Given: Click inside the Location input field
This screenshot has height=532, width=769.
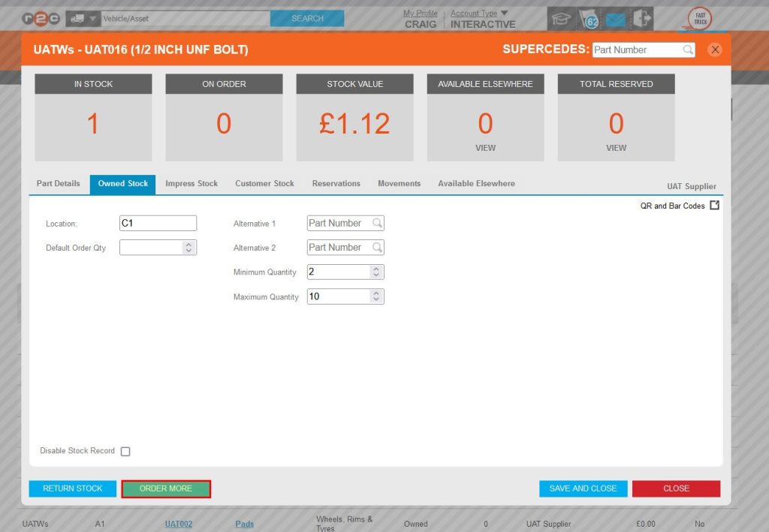Looking at the screenshot, I should tap(158, 223).
